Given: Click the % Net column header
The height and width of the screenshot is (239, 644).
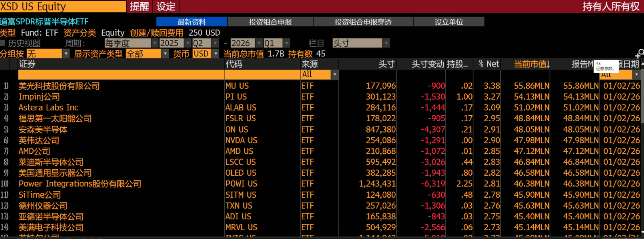Looking at the screenshot, I should click(x=489, y=64).
